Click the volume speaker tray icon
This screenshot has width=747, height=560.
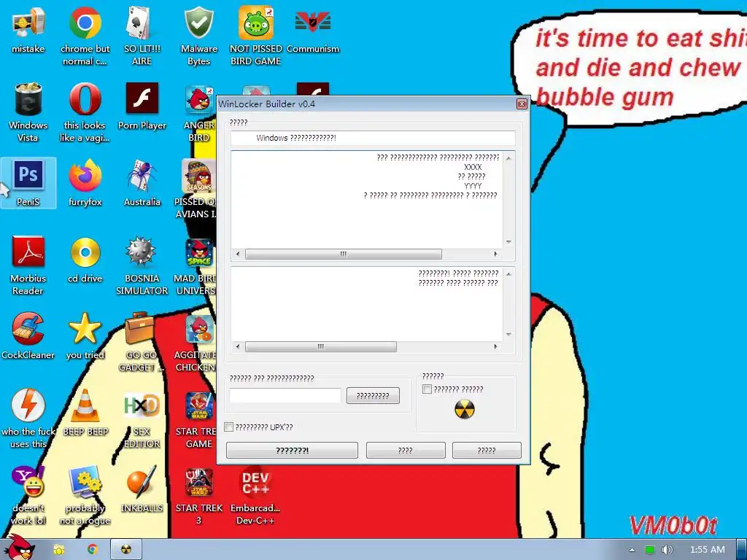tap(667, 550)
